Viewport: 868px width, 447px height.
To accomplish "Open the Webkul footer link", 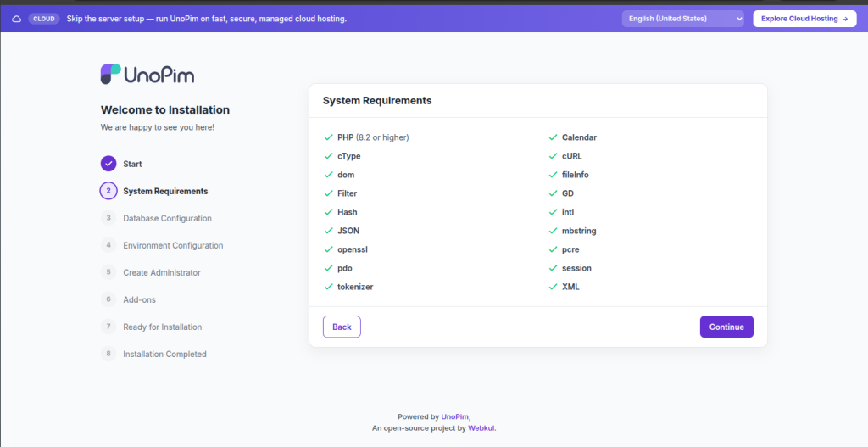I will 481,428.
